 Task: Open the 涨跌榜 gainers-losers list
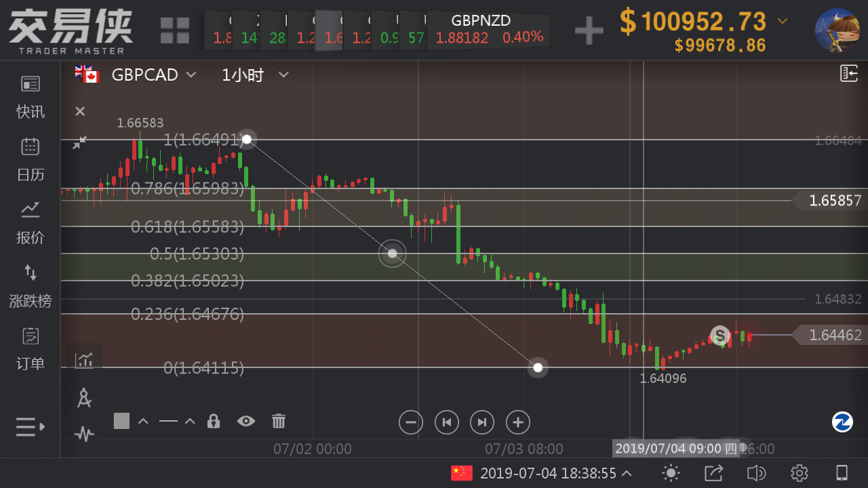(31, 285)
